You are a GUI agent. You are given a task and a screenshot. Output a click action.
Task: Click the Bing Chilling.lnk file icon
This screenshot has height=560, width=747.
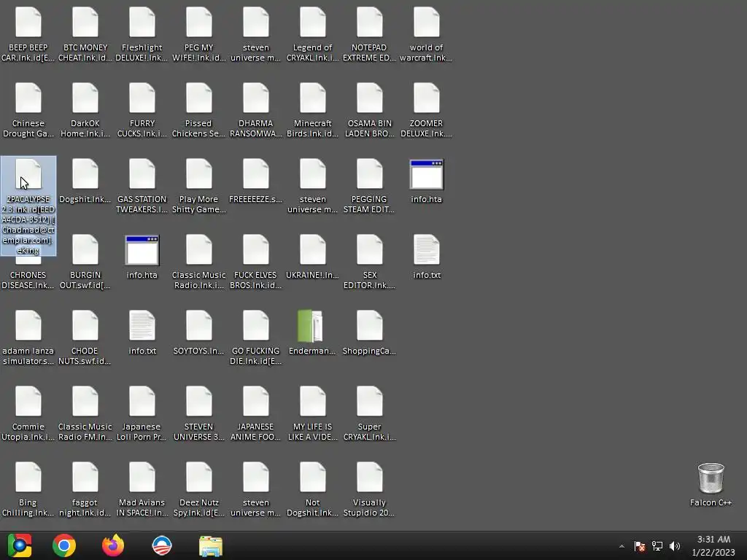coord(28,477)
